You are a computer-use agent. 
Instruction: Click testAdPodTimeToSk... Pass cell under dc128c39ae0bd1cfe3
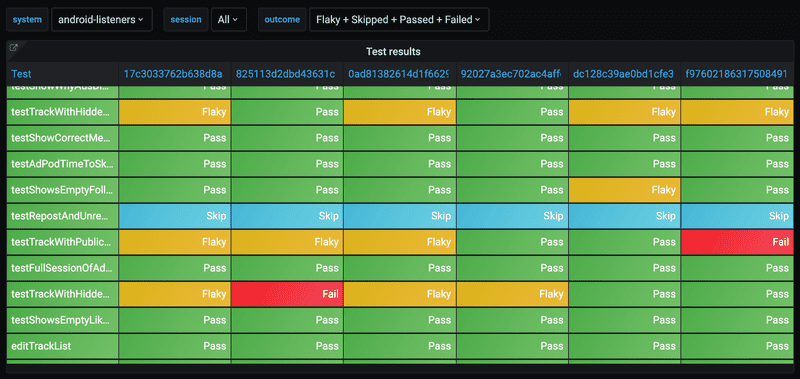click(x=624, y=164)
